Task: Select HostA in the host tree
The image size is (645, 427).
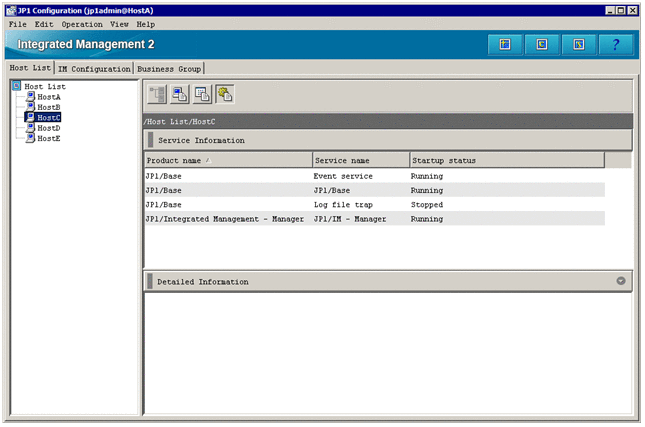Action: [x=48, y=97]
